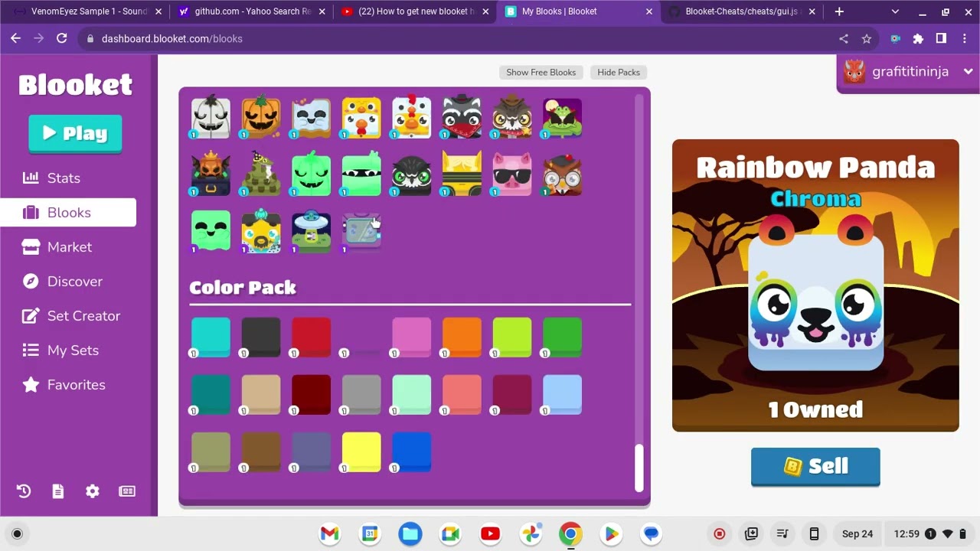Open the history icon in sidebar footer
The image size is (980, 551).
[x=24, y=491]
